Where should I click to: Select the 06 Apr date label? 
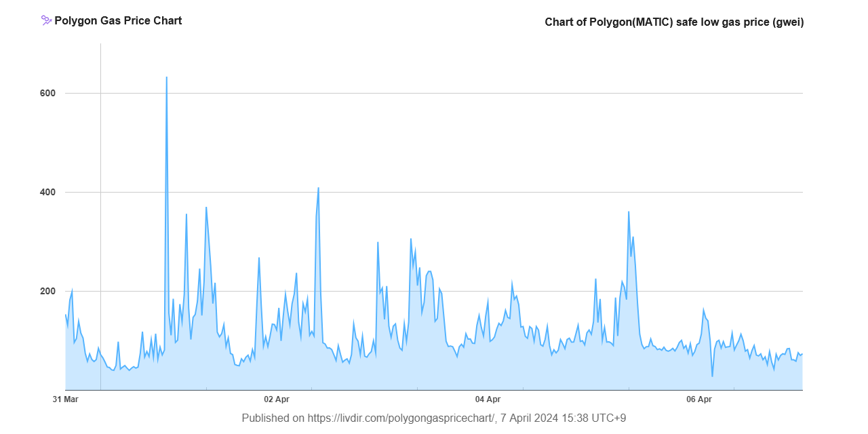click(x=698, y=399)
